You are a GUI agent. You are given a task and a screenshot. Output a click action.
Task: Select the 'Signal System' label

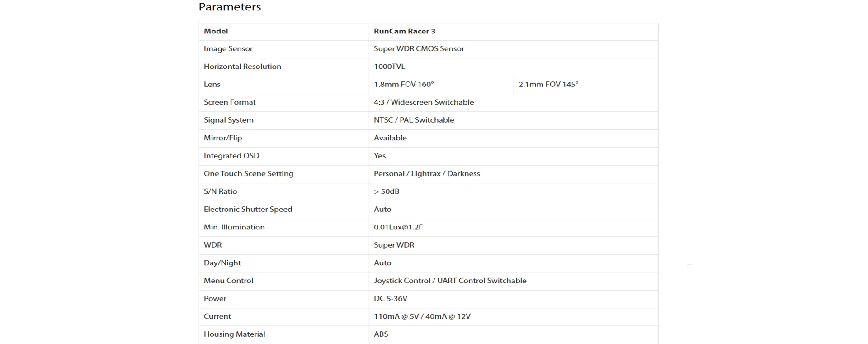(x=229, y=120)
